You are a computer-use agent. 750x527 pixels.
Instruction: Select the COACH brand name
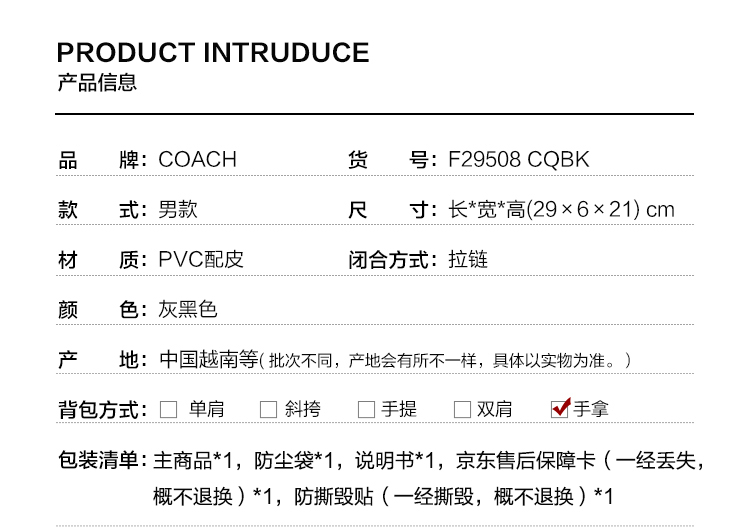point(198,160)
